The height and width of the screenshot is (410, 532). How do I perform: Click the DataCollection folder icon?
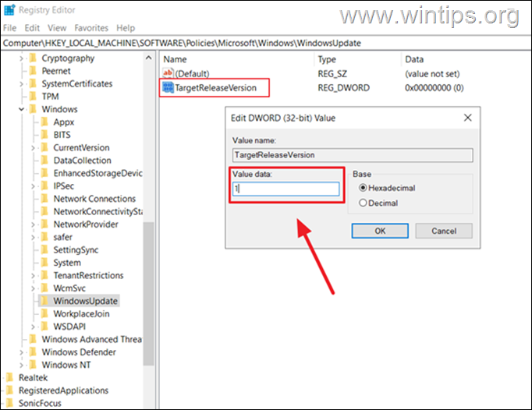(44, 160)
